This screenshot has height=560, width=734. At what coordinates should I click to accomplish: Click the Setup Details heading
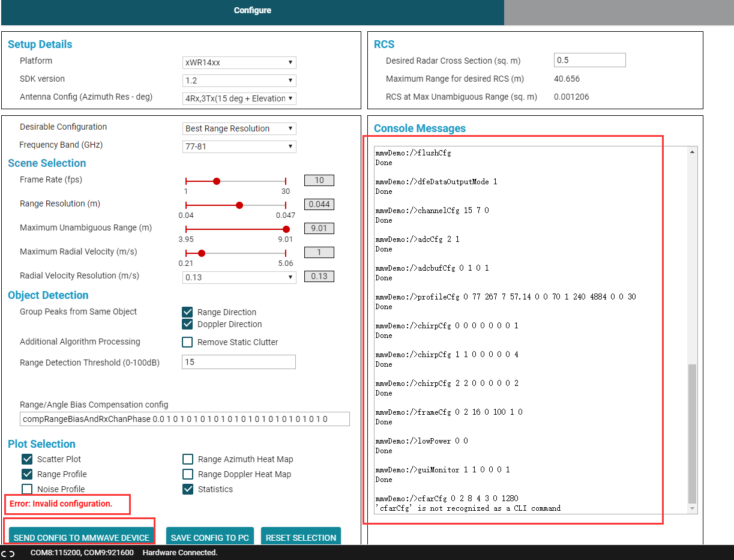coord(40,44)
